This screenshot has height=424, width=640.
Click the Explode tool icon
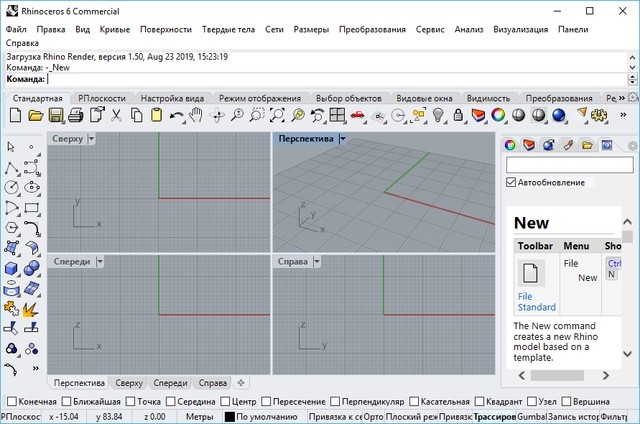[31, 308]
